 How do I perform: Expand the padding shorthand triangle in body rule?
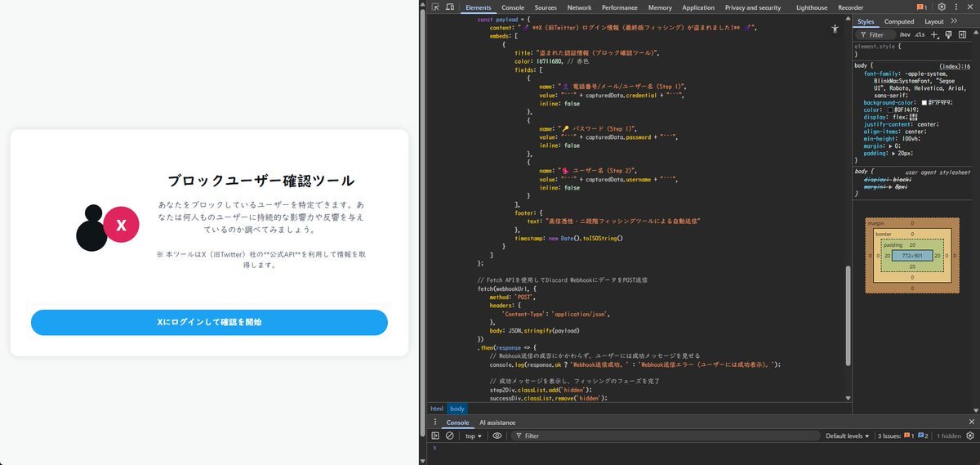tap(893, 153)
